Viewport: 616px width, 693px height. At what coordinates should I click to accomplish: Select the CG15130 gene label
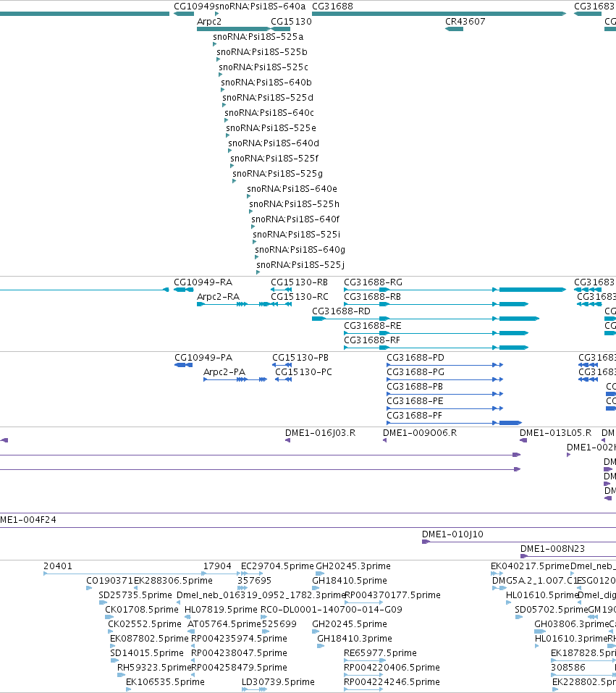pos(291,21)
